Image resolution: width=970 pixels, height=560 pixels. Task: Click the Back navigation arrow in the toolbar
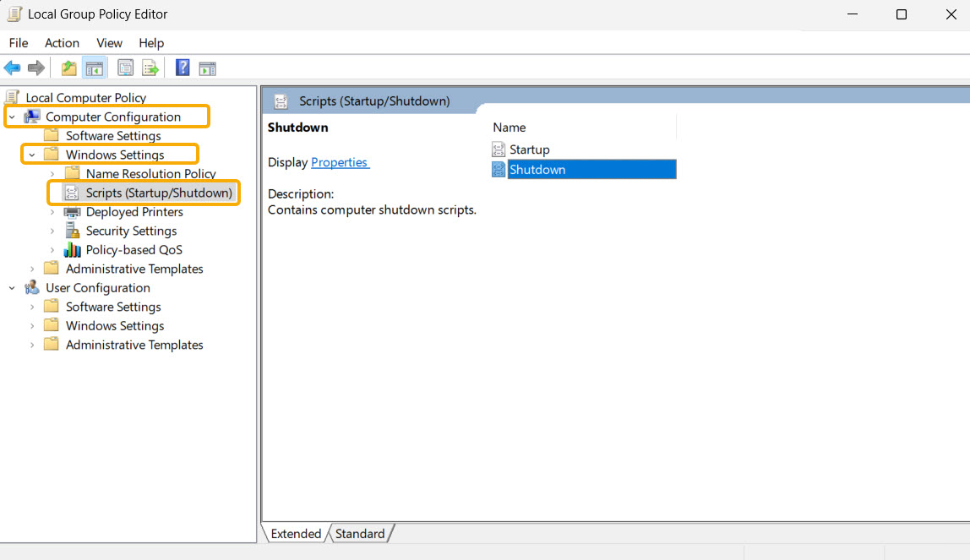(12, 68)
